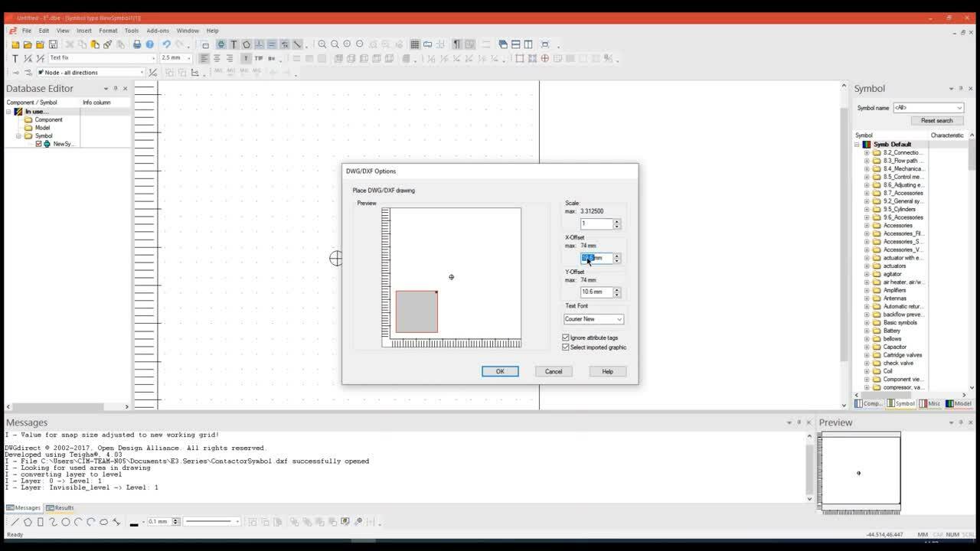Switch to the Results tab
The height and width of the screenshot is (551, 980).
60,508
